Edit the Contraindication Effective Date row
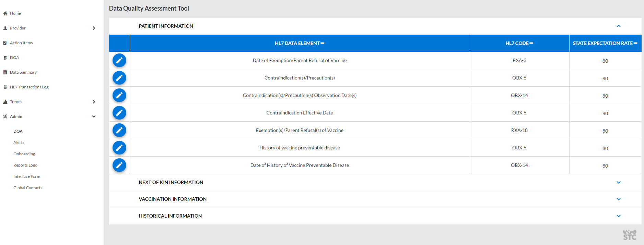This screenshot has height=245, width=644. (x=119, y=113)
